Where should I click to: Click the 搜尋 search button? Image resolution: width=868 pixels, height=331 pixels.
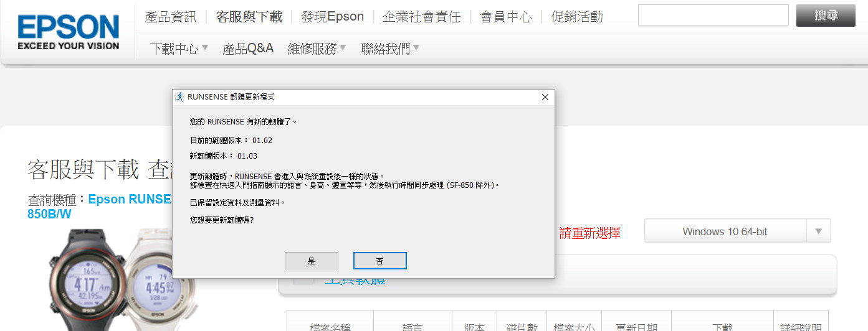tap(826, 16)
